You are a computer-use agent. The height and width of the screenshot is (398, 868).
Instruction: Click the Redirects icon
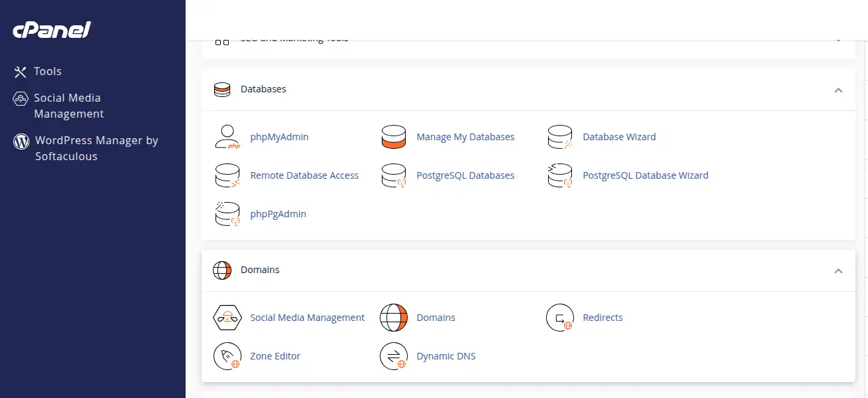pos(560,318)
